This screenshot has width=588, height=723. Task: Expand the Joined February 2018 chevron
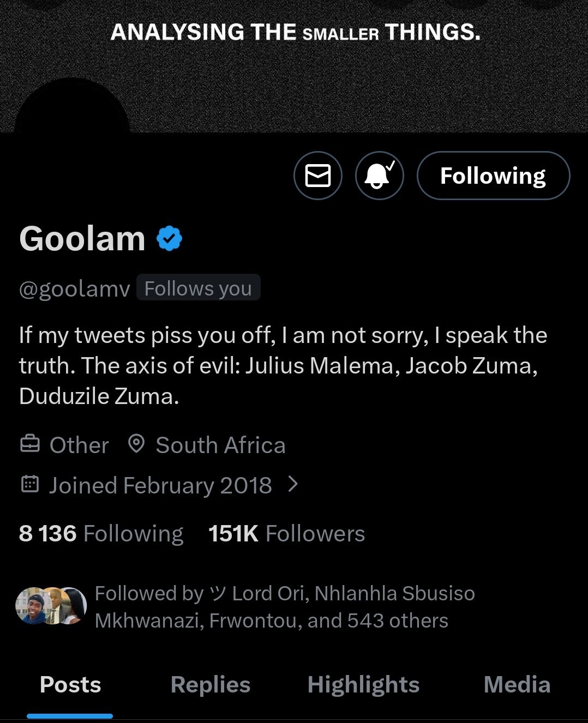coord(293,484)
